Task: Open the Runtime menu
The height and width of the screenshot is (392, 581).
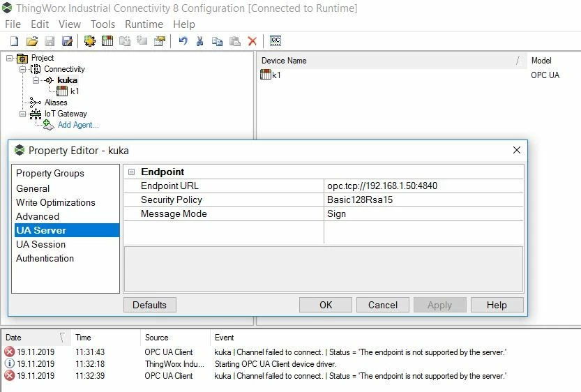Action: [144, 24]
